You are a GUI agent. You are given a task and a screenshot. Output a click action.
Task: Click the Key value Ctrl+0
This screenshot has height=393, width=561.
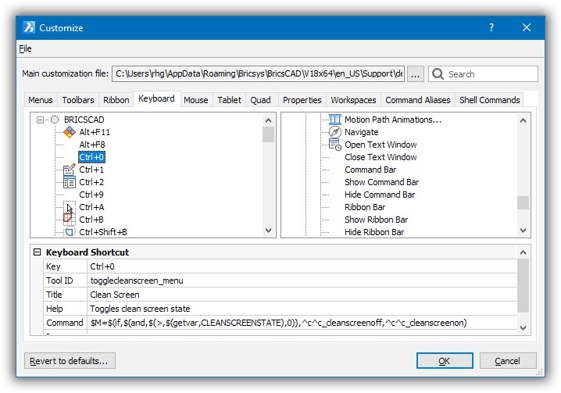pos(302,267)
